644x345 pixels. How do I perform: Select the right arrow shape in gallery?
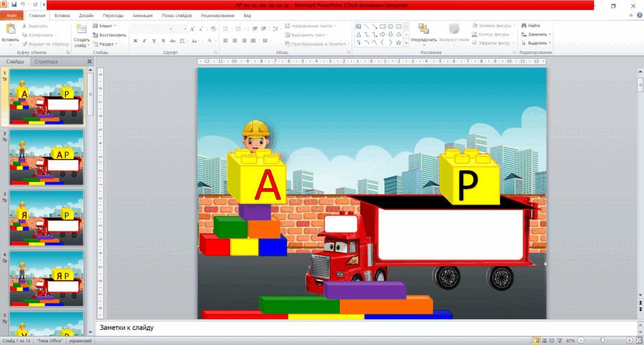[383, 34]
